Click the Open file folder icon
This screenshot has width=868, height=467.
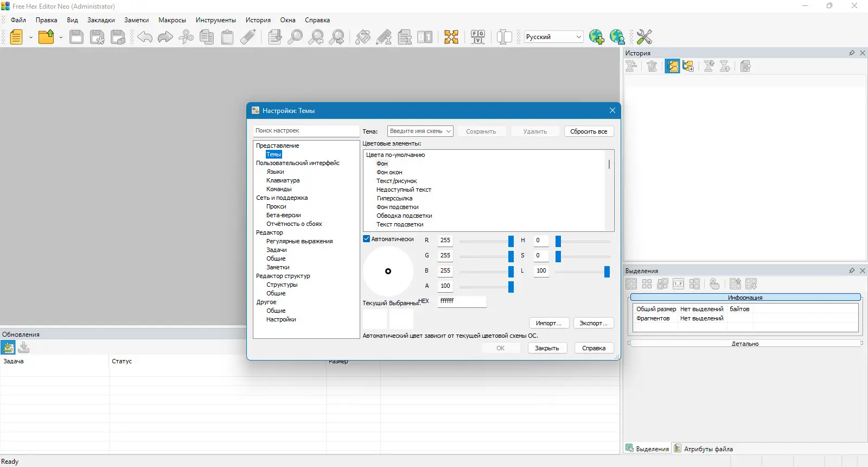coord(46,37)
